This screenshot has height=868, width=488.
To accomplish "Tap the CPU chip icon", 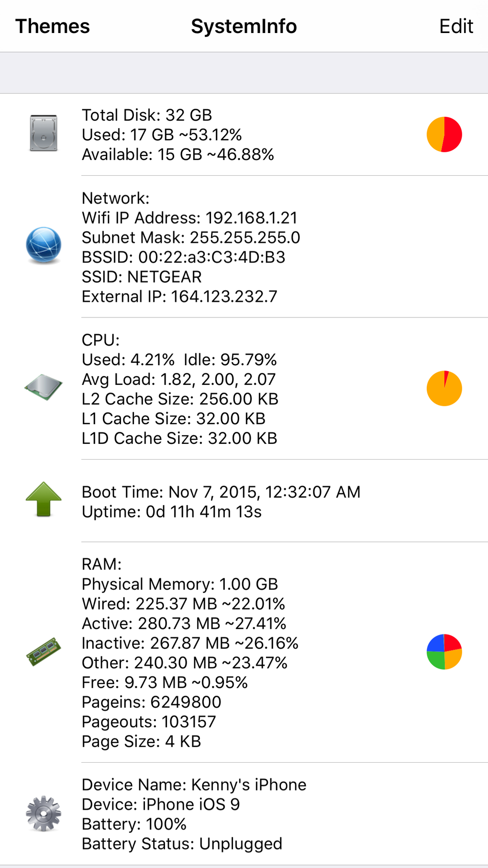I will pos(44,387).
